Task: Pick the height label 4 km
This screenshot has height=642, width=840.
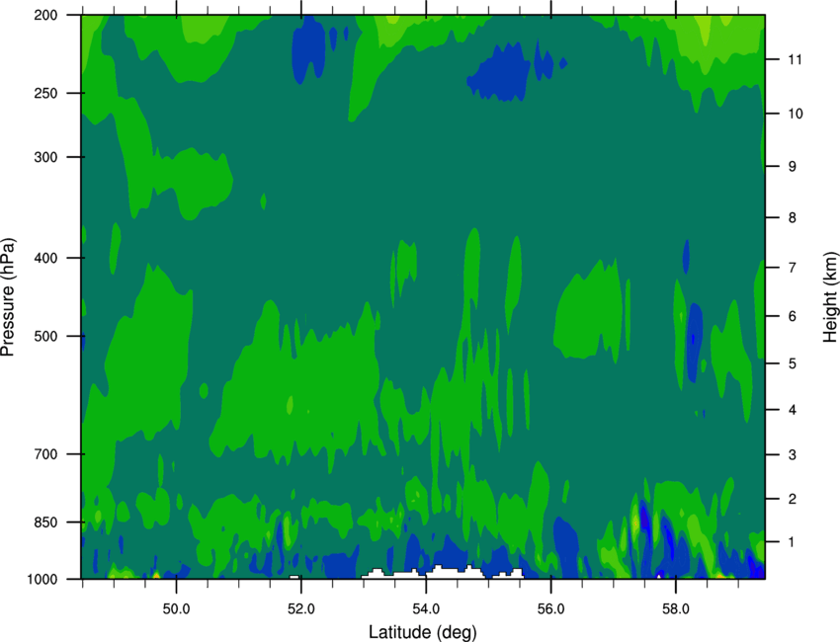Action: point(793,410)
